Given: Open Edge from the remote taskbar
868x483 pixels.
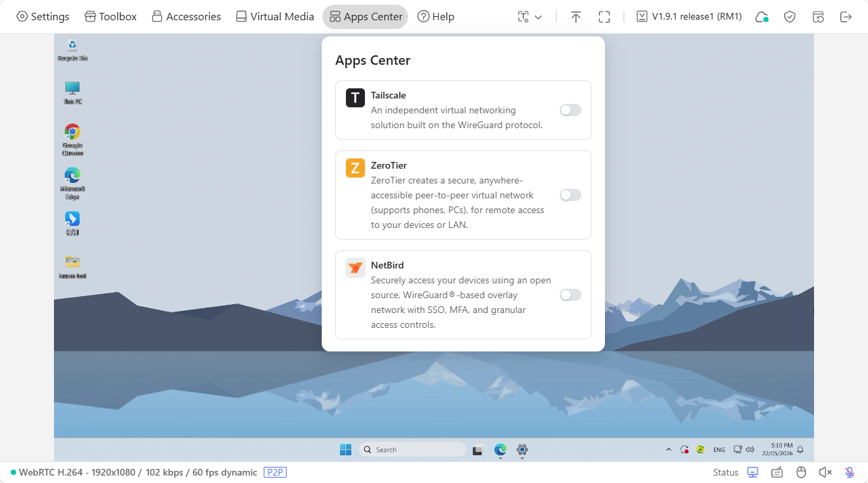Looking at the screenshot, I should (x=500, y=450).
